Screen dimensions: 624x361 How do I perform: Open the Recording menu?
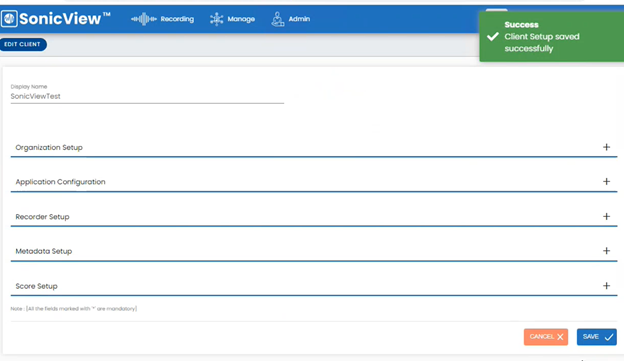pos(163,19)
